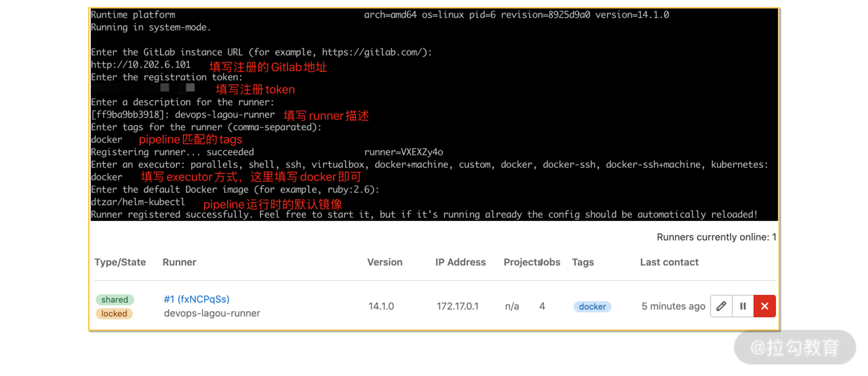Click the Tags column header
This screenshot has width=868, height=376.
(583, 262)
